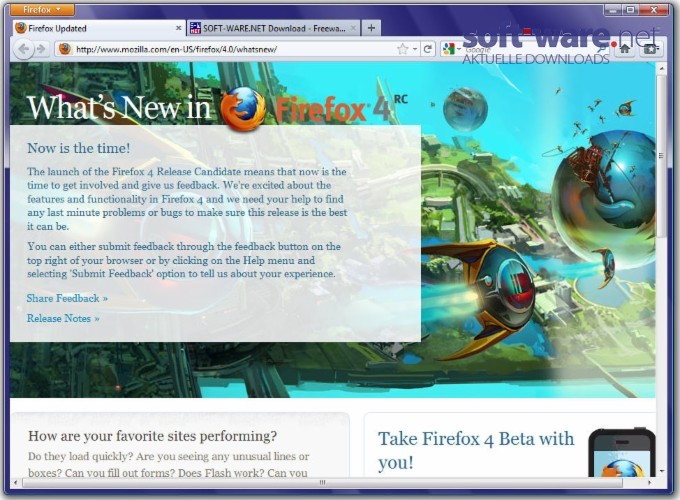Click the horizontal scrollbar thumb
The width and height of the screenshot is (680, 500).
click(x=322, y=482)
